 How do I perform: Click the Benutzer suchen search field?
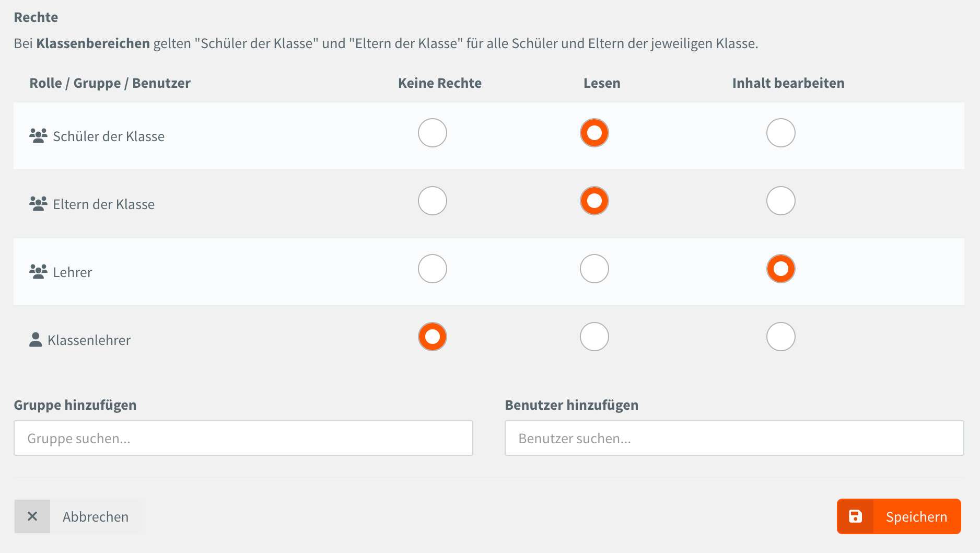[734, 438]
